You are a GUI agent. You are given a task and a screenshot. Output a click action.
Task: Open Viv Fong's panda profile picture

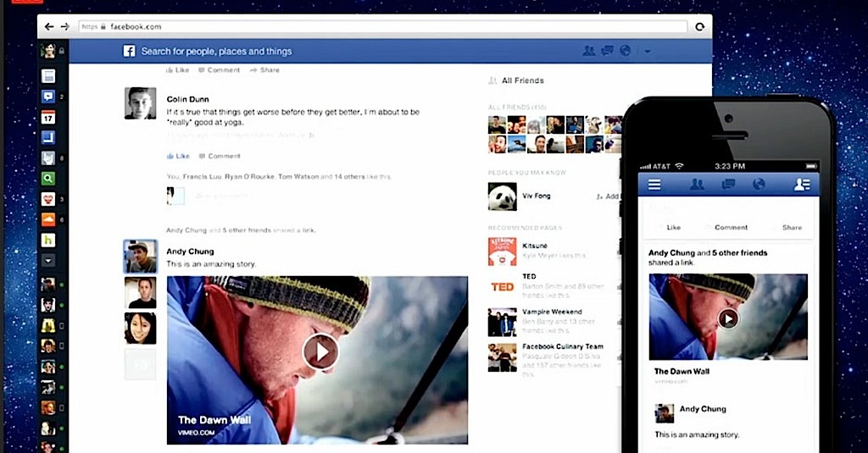click(502, 196)
